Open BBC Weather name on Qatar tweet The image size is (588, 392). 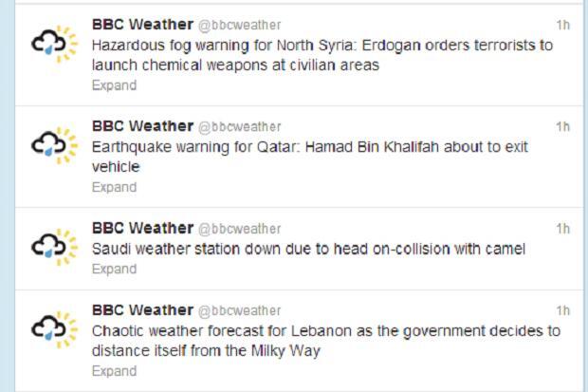pos(141,126)
